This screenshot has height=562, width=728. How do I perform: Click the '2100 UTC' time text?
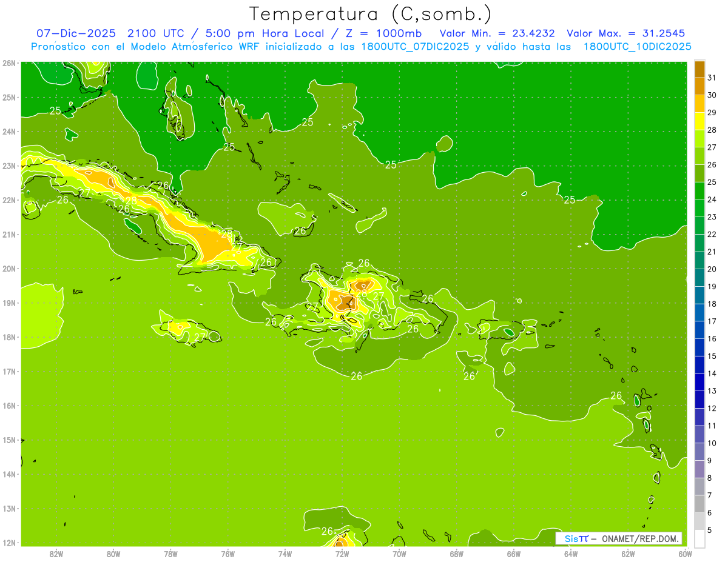click(x=156, y=33)
